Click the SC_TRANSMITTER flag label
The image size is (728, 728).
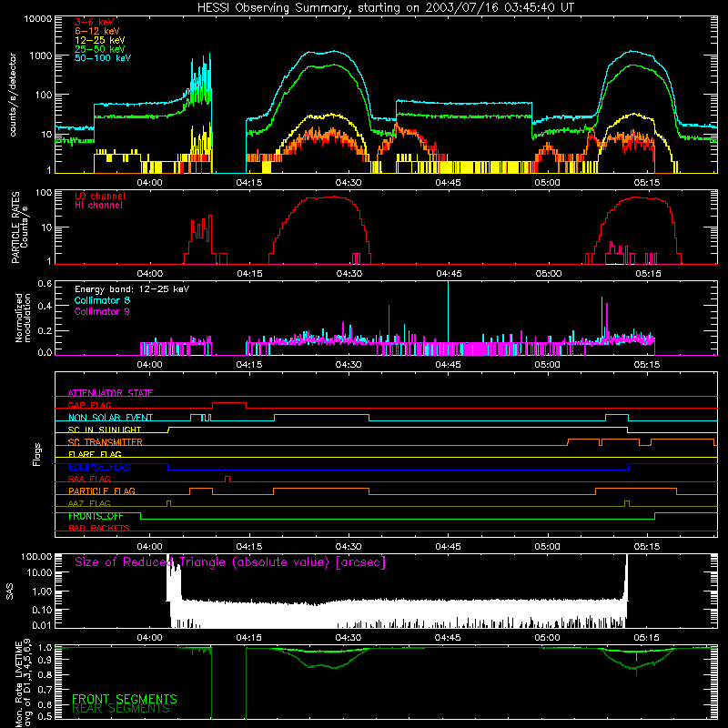coord(105,442)
